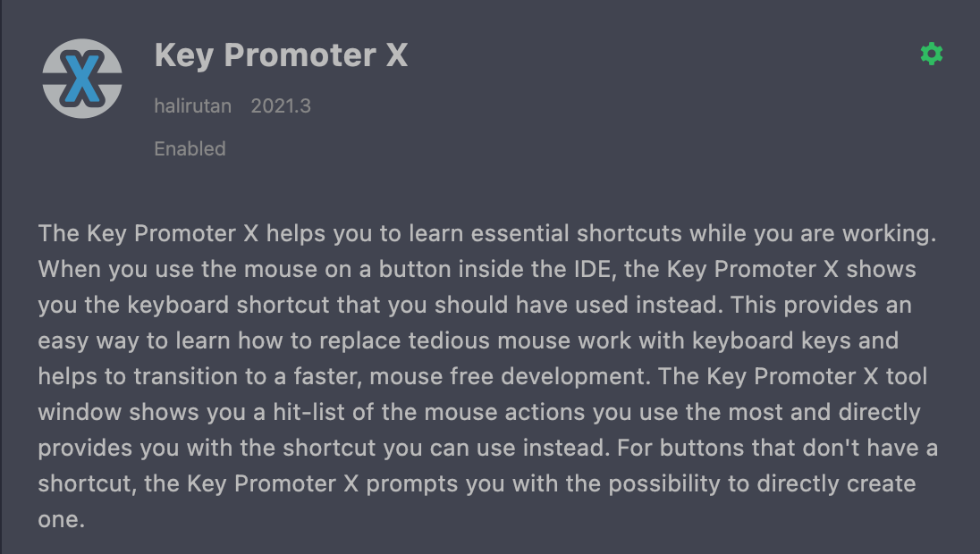Open the halirutan author profile
Viewport: 980px width, 554px height.
(193, 105)
